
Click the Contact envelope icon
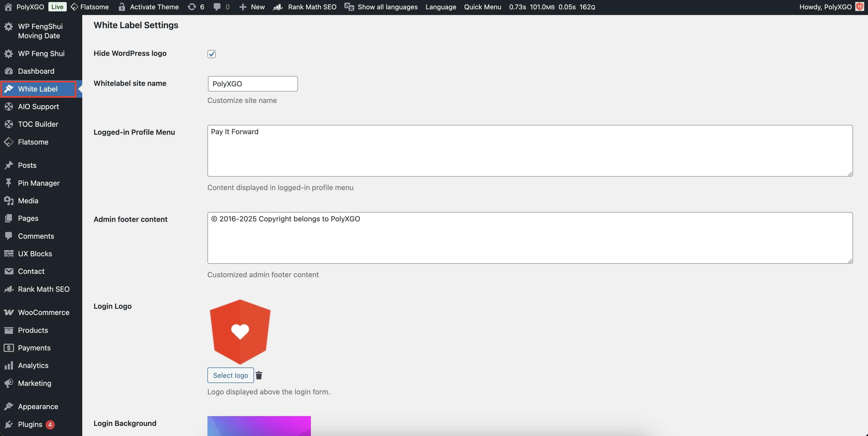pos(9,271)
